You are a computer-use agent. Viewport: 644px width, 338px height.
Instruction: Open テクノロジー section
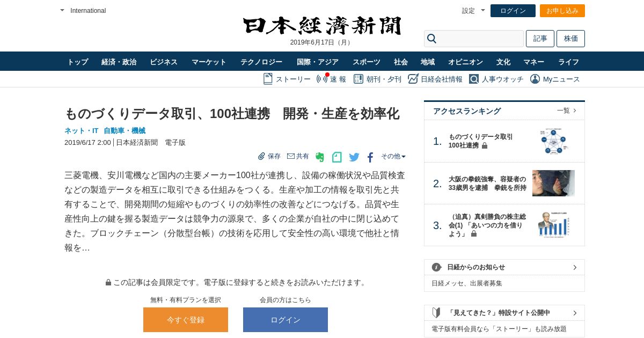(261, 62)
